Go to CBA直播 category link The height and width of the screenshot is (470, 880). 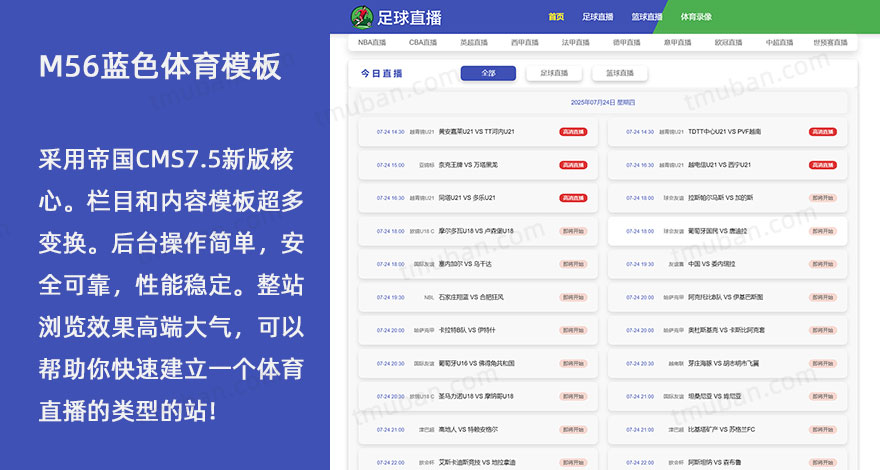423,42
